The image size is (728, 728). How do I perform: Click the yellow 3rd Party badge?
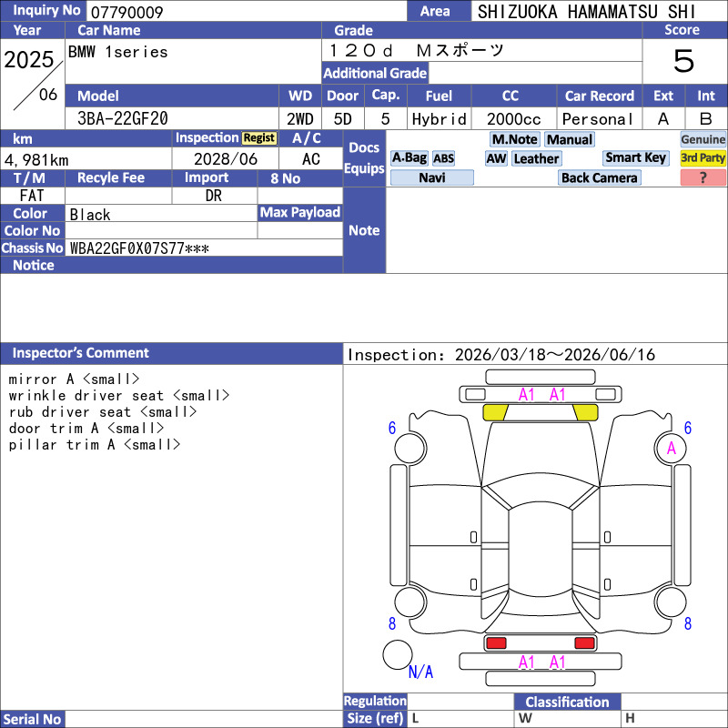click(x=703, y=158)
